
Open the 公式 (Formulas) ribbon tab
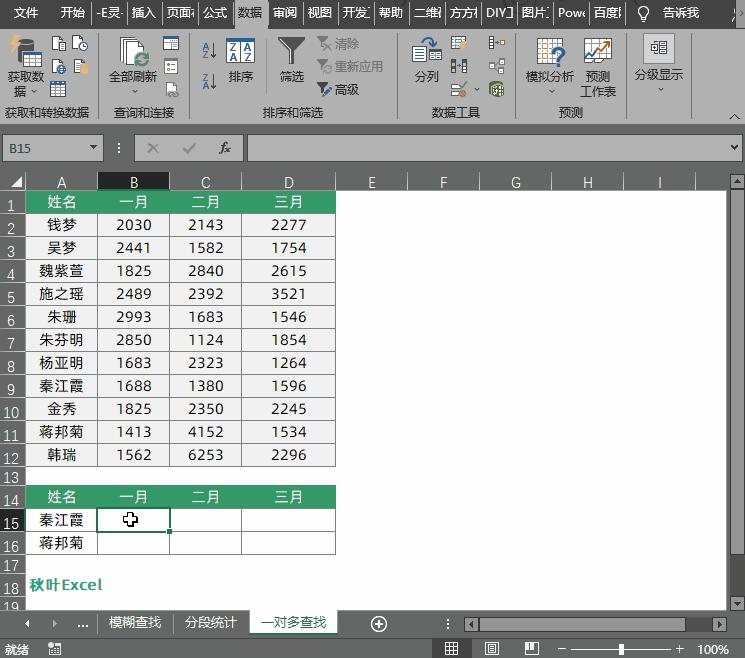coord(214,13)
